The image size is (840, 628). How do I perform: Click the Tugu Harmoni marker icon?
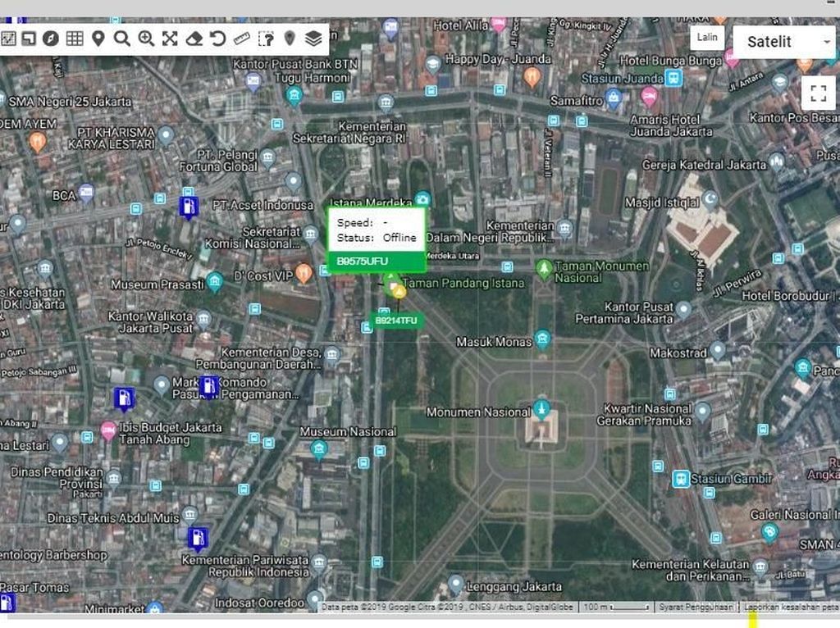tap(294, 97)
